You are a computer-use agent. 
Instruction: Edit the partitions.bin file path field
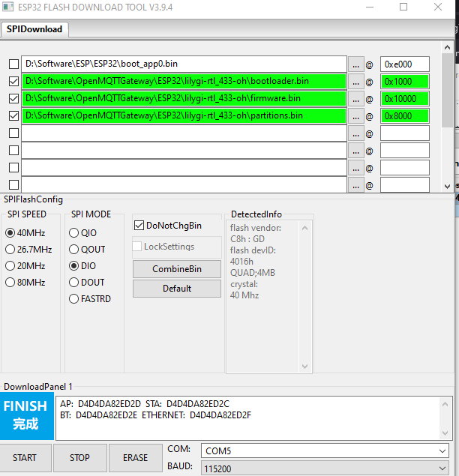point(184,116)
